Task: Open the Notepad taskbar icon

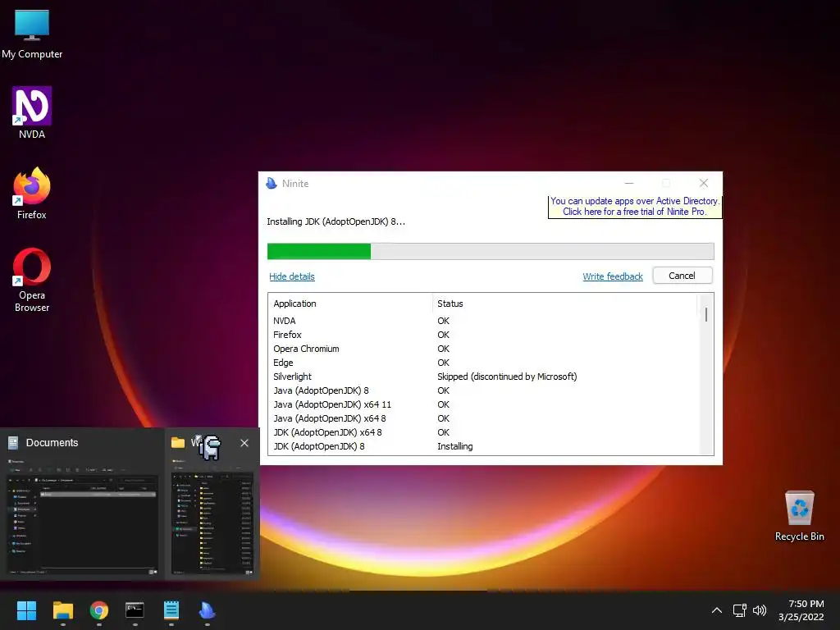Action: [171, 610]
